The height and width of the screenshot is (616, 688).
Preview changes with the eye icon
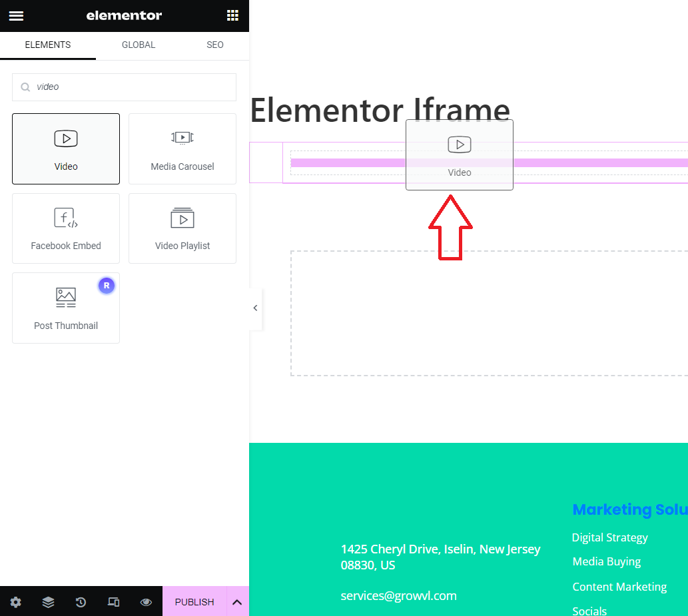146,601
